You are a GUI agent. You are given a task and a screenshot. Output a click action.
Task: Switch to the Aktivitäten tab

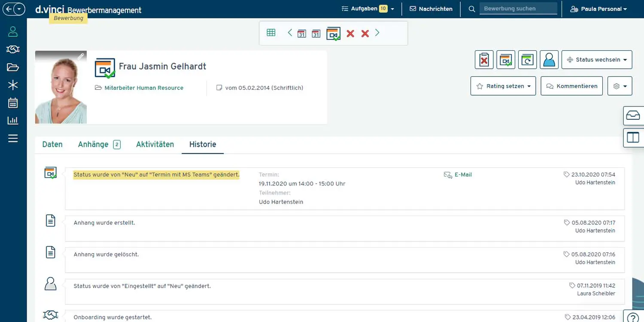pos(155,144)
